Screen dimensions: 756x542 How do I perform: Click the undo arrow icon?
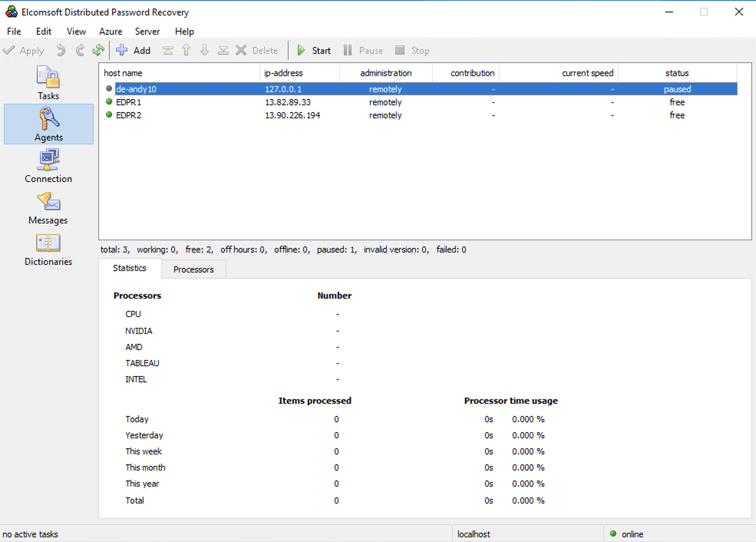click(x=61, y=50)
